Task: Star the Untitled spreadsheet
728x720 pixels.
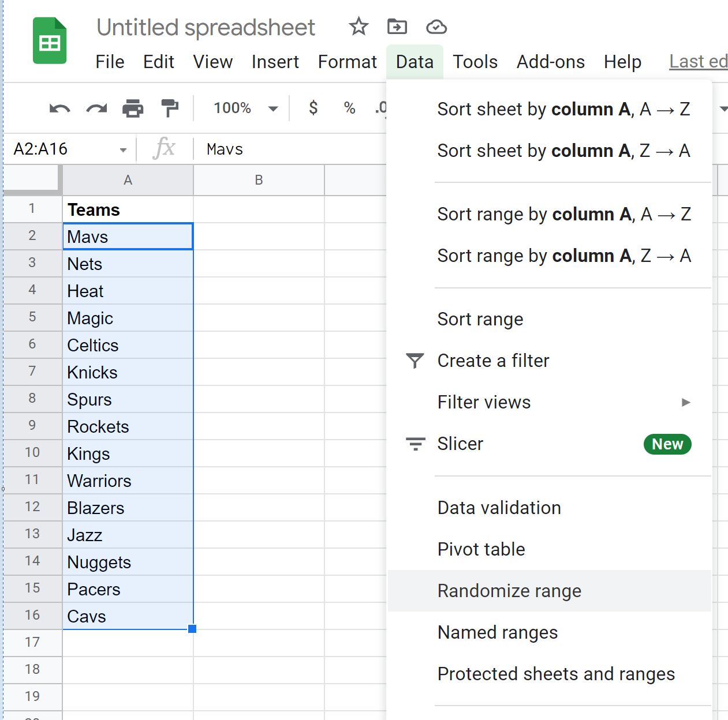Action: (359, 27)
